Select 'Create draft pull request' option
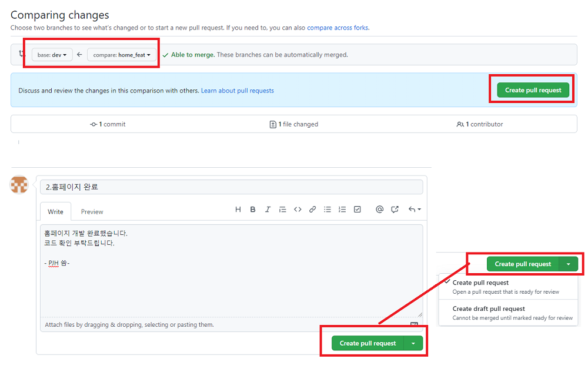The height and width of the screenshot is (365, 588). pos(508,313)
